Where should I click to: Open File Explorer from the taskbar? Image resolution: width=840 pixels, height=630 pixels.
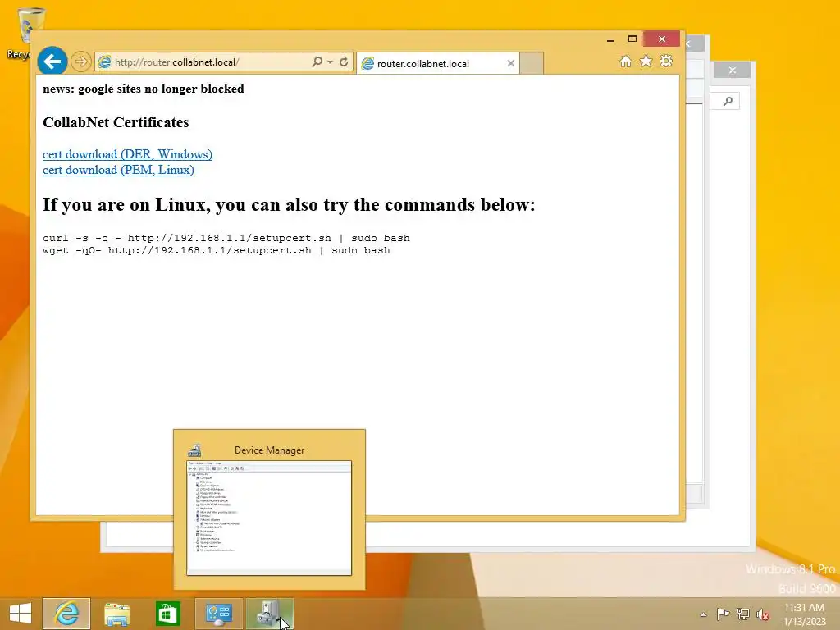pos(116,614)
